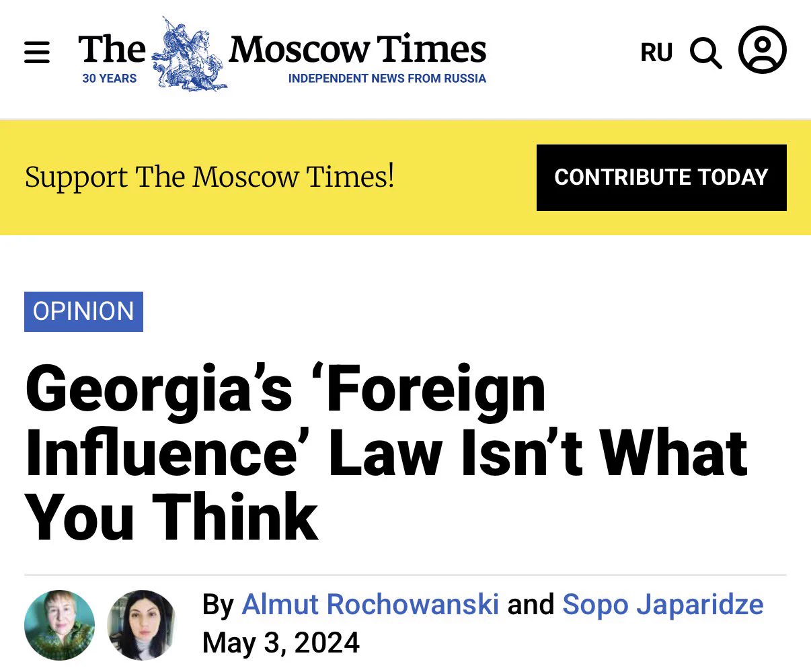Visit author Sopo Japaridze's page

[x=663, y=604]
